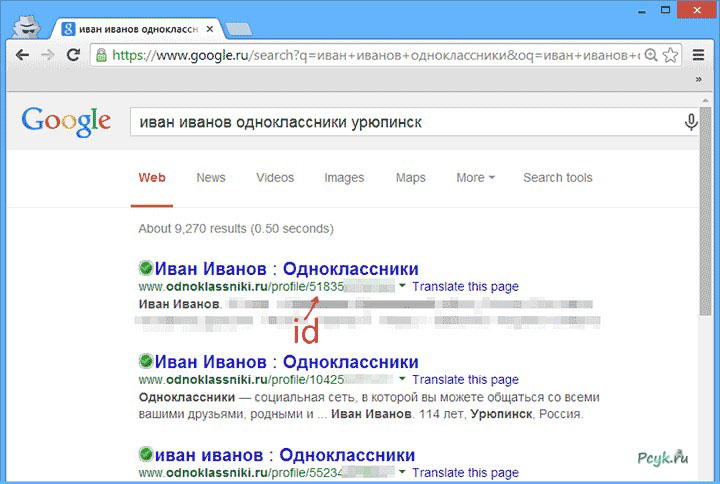Click the page vertical scrollbar
This screenshot has width=720, height=484.
coord(706,250)
